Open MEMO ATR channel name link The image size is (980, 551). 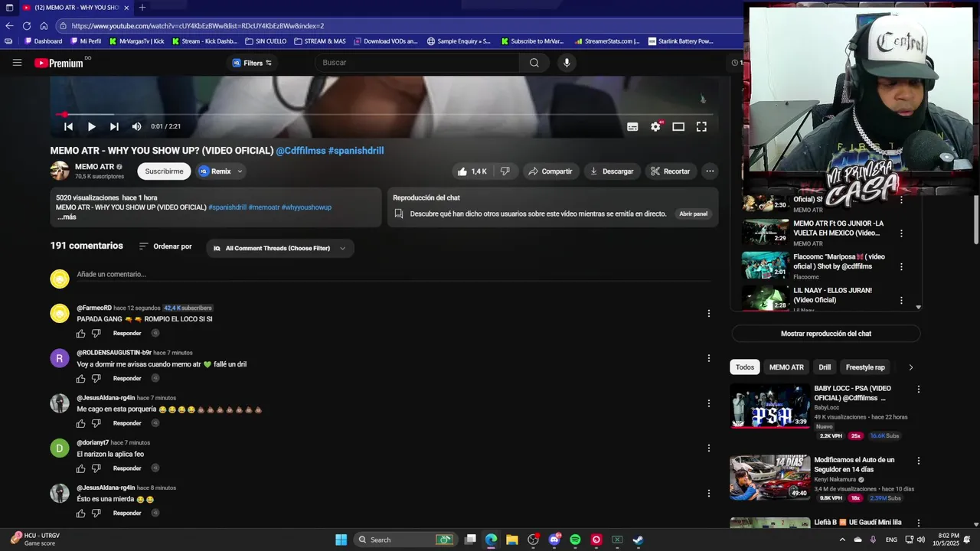click(x=94, y=167)
